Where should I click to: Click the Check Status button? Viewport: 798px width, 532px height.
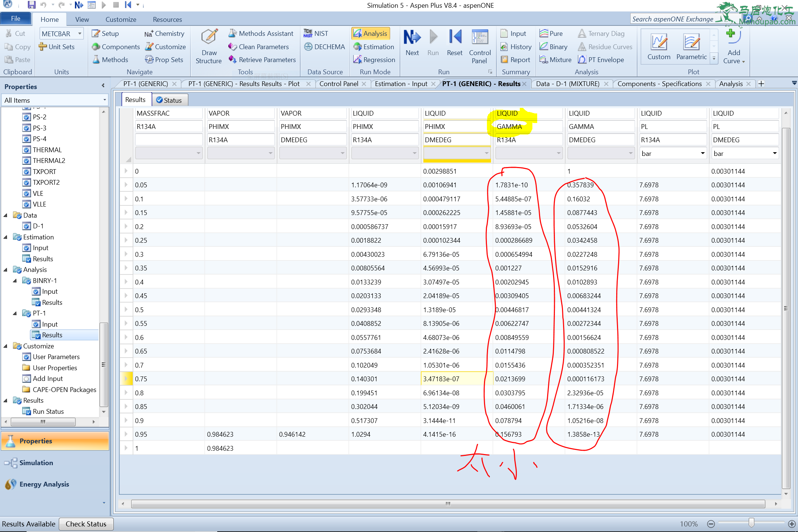pyautogui.click(x=86, y=524)
